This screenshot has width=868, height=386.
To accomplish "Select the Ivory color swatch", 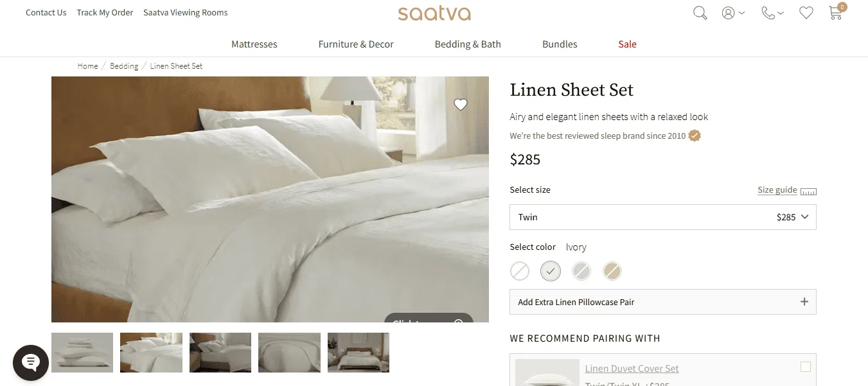I will 551,271.
